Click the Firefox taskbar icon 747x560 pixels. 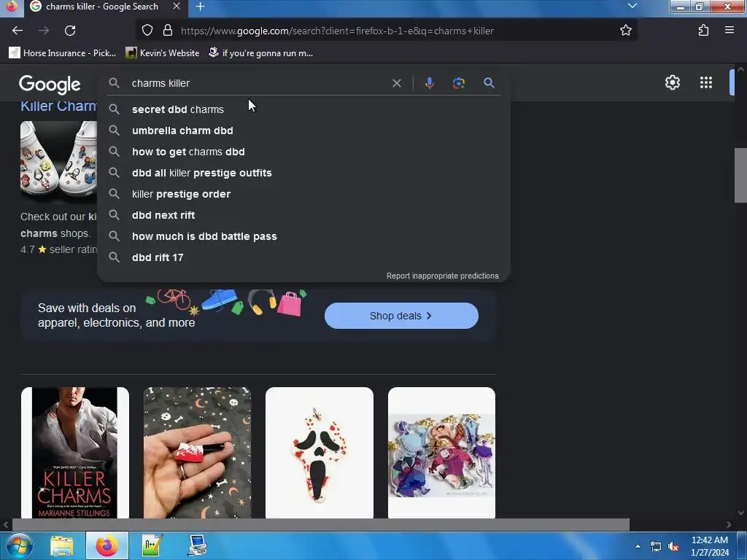[107, 545]
